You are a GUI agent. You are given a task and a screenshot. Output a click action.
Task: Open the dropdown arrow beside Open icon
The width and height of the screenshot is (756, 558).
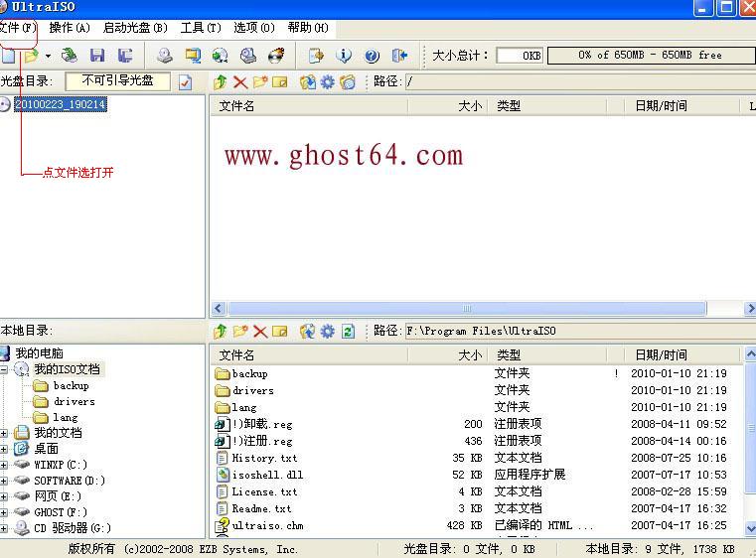point(48,56)
